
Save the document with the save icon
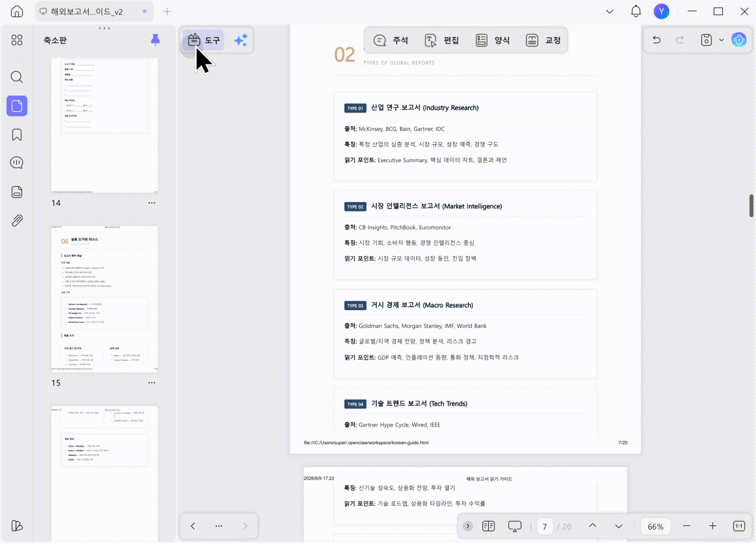point(706,40)
